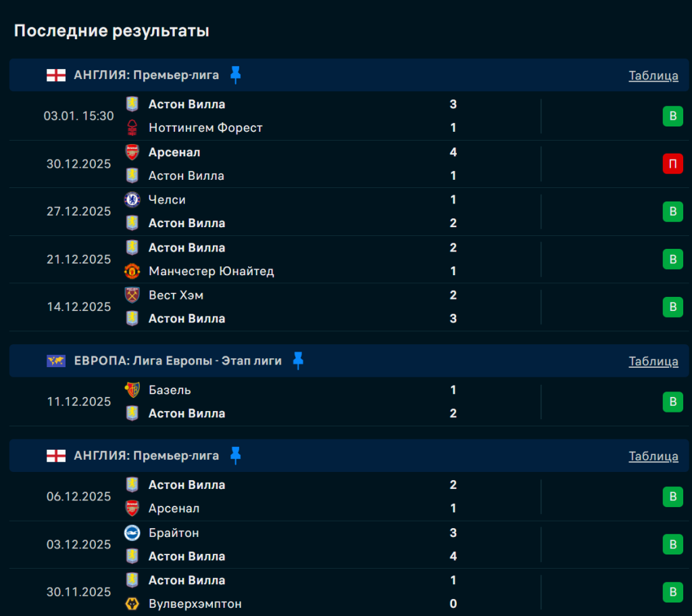Viewport: 692px width, 616px height.
Task: Click the green В badge for Brighton match
Action: point(672,544)
